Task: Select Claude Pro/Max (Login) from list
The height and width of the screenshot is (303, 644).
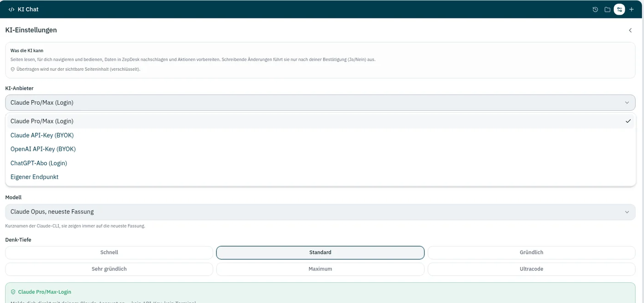Action: tap(320, 121)
